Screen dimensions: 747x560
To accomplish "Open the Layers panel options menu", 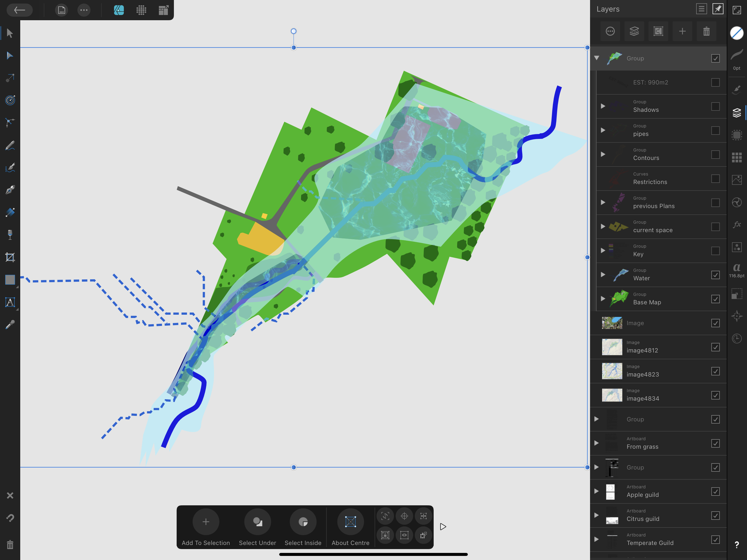I will 702,9.
